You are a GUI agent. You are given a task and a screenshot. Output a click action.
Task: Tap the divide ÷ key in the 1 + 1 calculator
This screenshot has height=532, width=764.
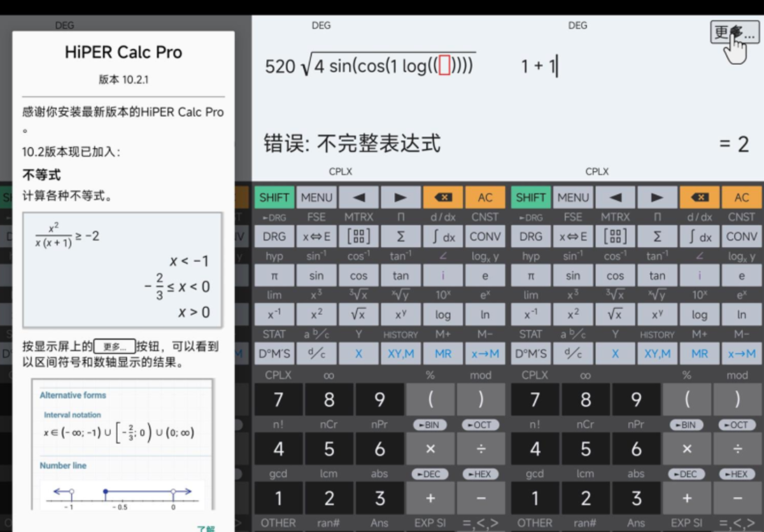click(x=737, y=449)
